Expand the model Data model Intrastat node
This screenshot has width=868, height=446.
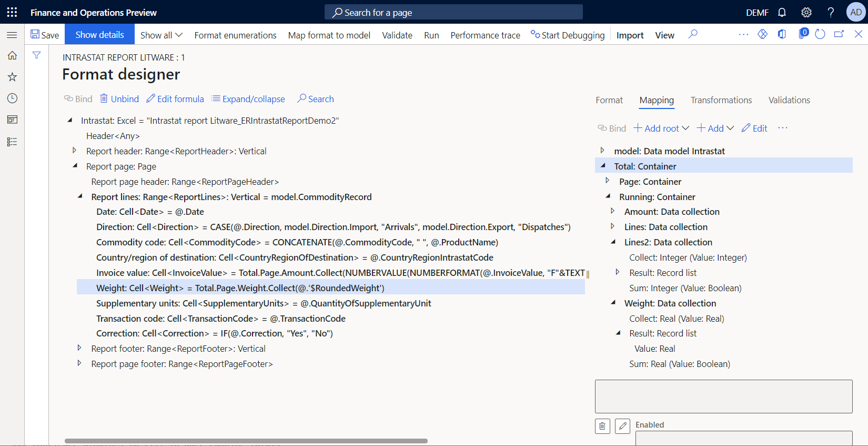[x=603, y=151]
